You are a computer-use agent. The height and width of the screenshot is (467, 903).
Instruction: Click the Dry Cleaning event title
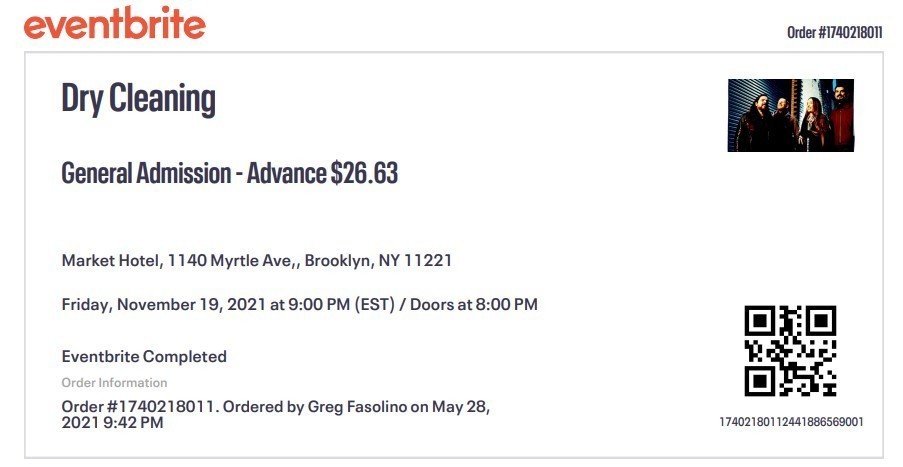click(138, 99)
